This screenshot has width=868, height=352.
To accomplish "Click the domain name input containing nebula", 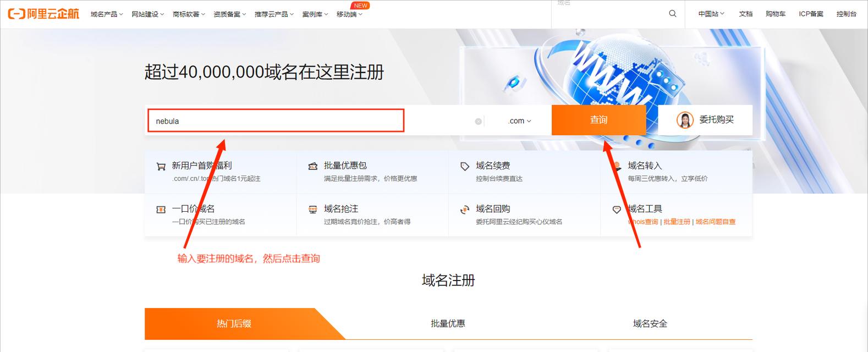I will pos(276,120).
